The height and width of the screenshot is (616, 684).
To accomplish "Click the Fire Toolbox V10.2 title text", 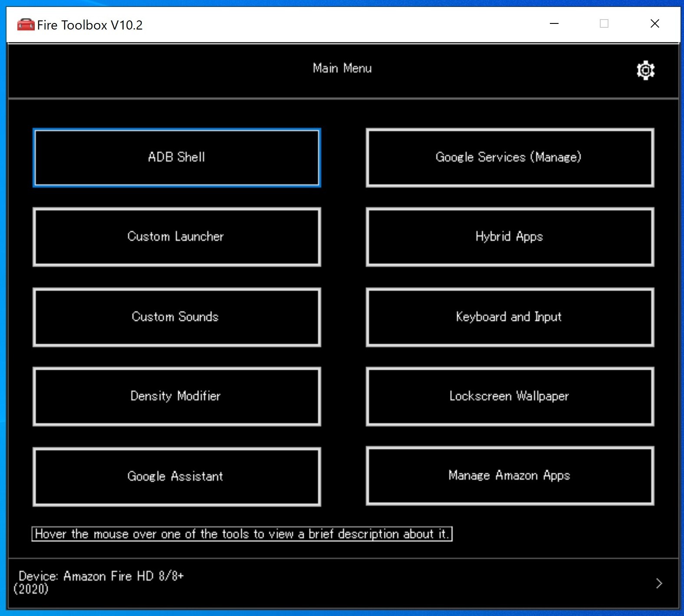I will pyautogui.click(x=90, y=25).
